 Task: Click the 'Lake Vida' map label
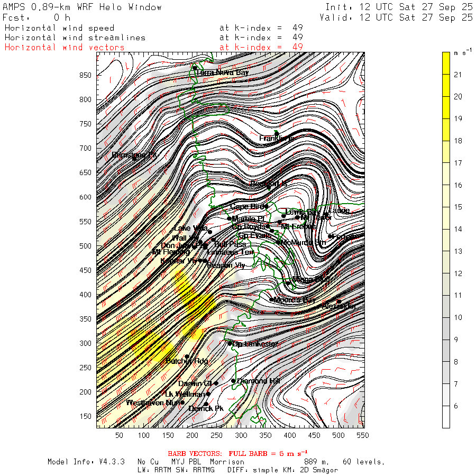pyautogui.click(x=191, y=228)
